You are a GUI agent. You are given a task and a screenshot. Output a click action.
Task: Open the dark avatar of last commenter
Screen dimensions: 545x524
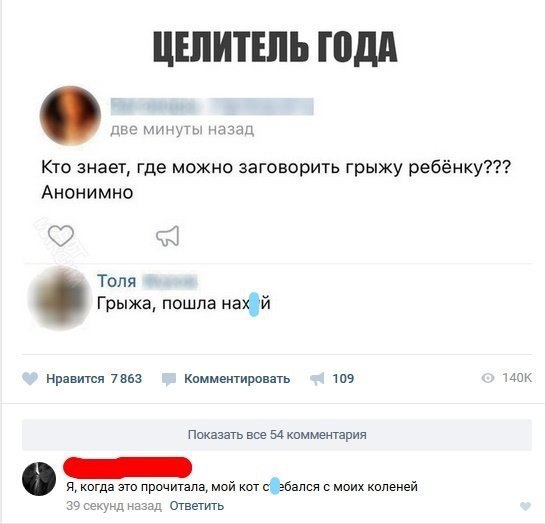pos(39,479)
